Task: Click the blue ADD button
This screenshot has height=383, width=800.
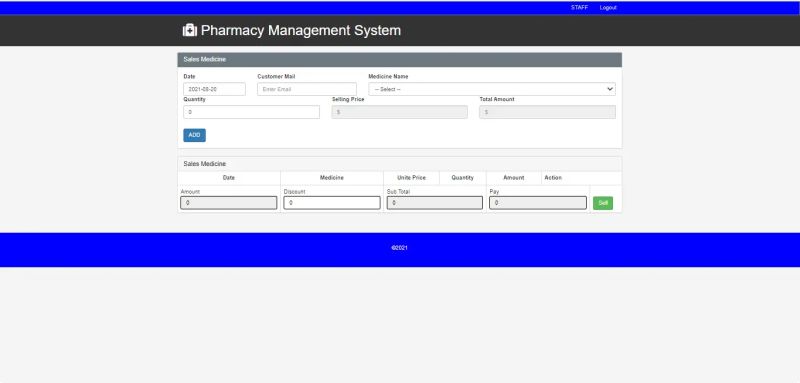Action: 194,135
